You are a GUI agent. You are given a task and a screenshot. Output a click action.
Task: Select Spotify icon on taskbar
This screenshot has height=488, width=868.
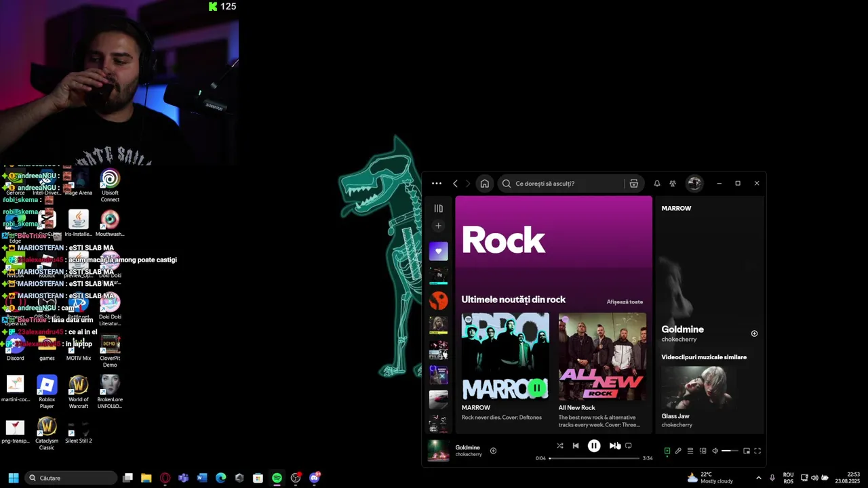(277, 478)
